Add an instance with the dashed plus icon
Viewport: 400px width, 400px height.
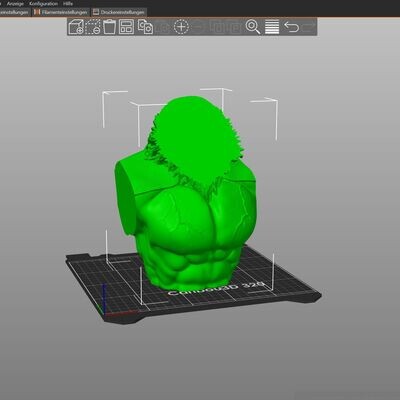pyautogui.click(x=181, y=27)
